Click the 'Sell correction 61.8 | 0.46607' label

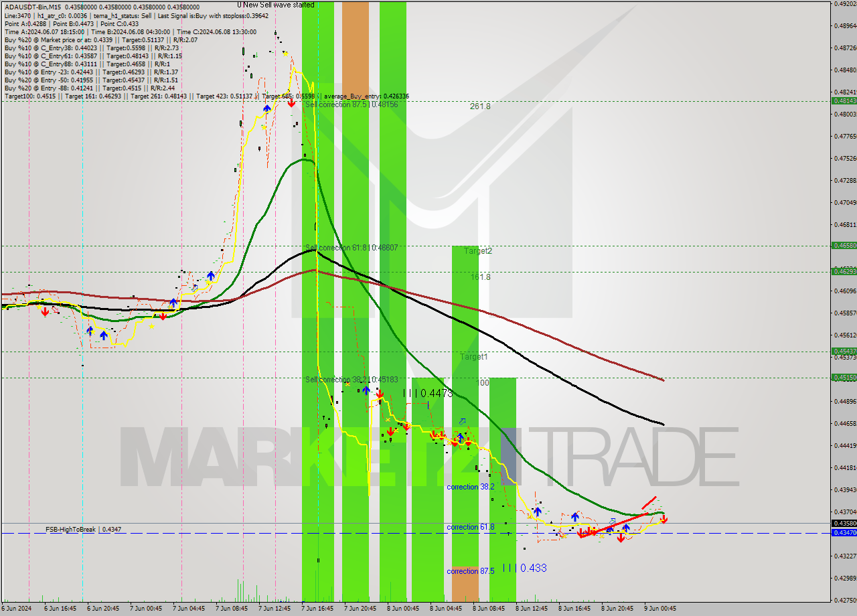pyautogui.click(x=352, y=248)
